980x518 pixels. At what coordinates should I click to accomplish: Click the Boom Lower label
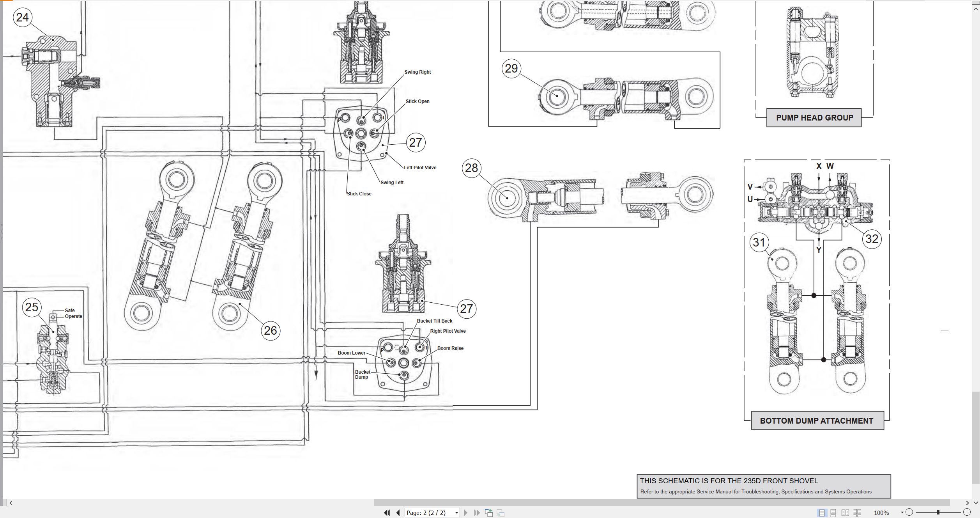[352, 353]
